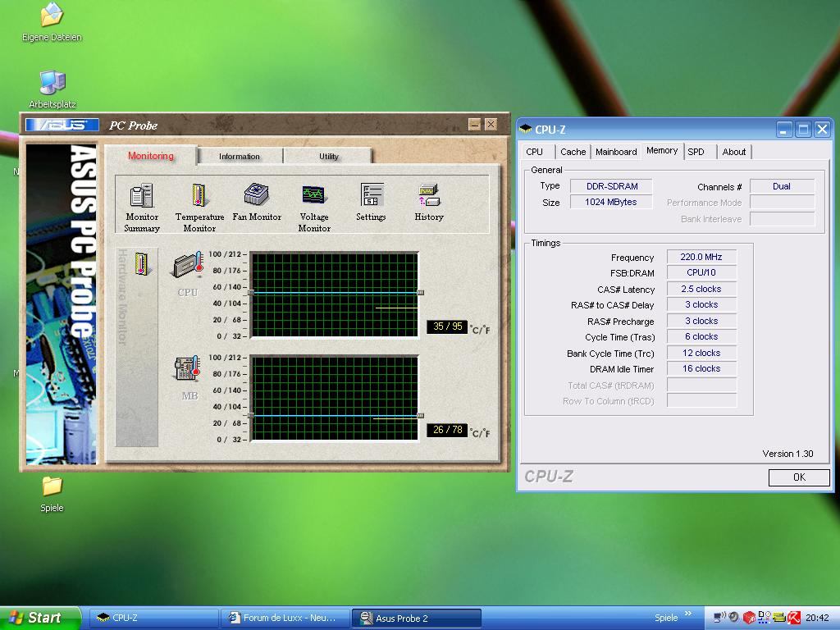840x630 pixels.
Task: Expand the Spiele toolbar chevron on taskbar
Action: tap(688, 614)
